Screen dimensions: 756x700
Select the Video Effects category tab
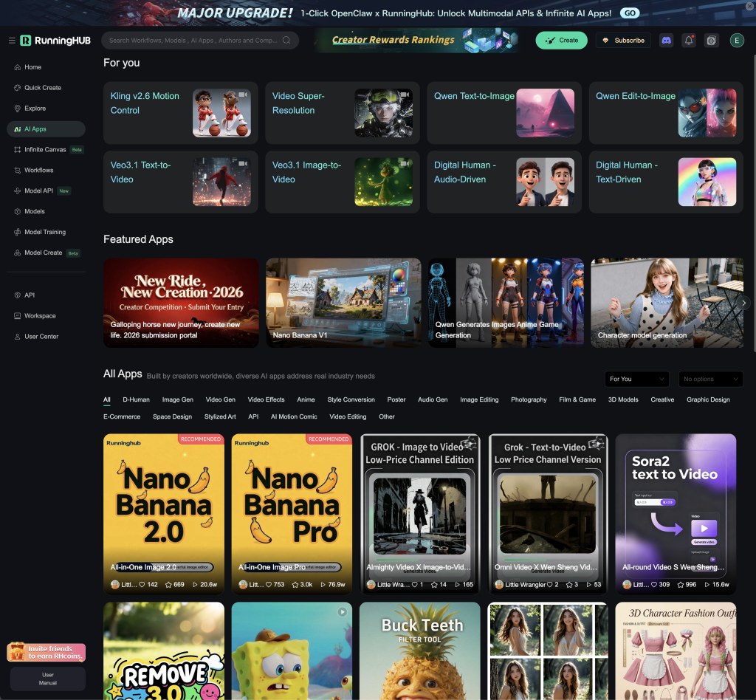coord(266,399)
